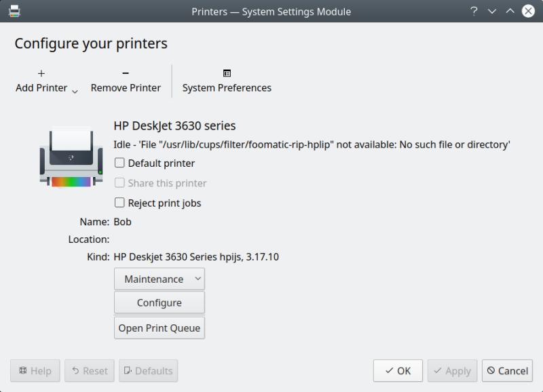Cancel the printer configuration dialog
This screenshot has height=392, width=543.
(507, 371)
